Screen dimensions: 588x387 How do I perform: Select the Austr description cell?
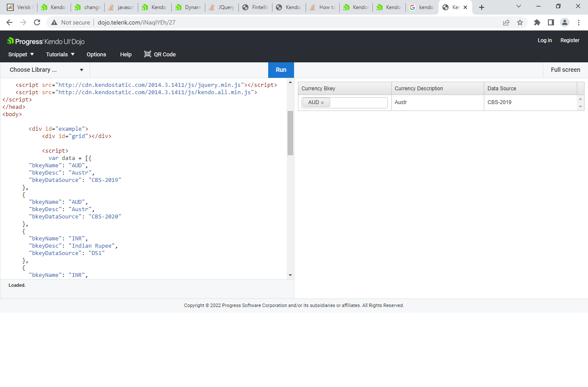437,102
